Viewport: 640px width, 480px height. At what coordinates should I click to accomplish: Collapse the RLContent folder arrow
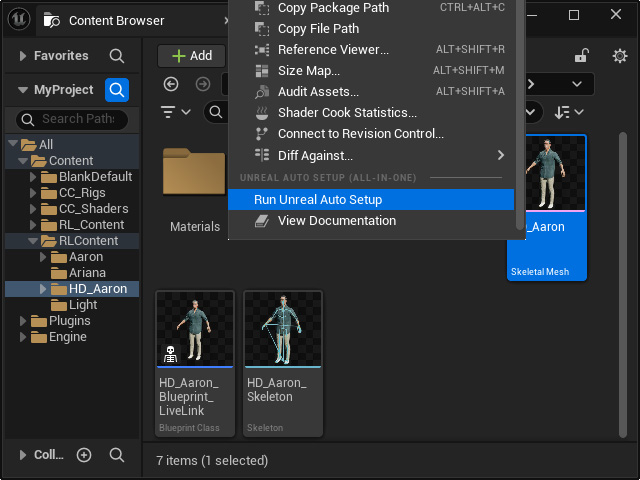pos(33,241)
